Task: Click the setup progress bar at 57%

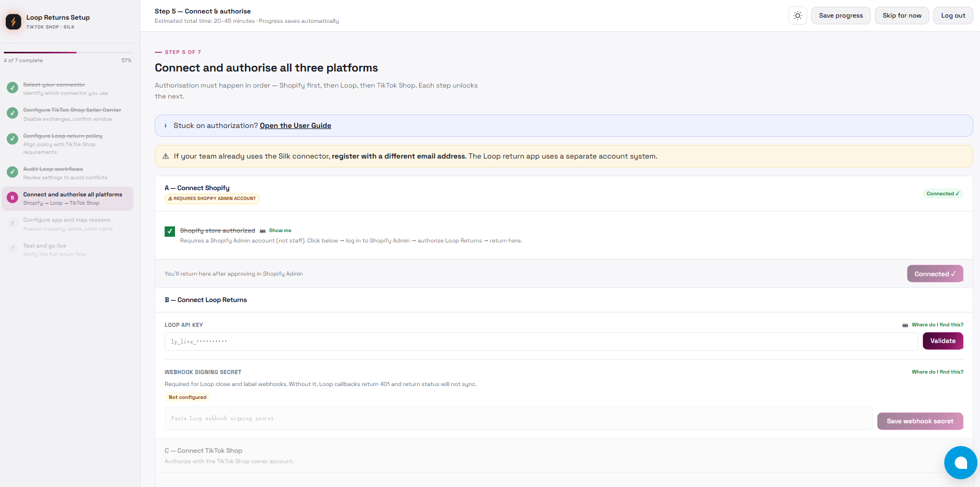Action: [x=67, y=52]
